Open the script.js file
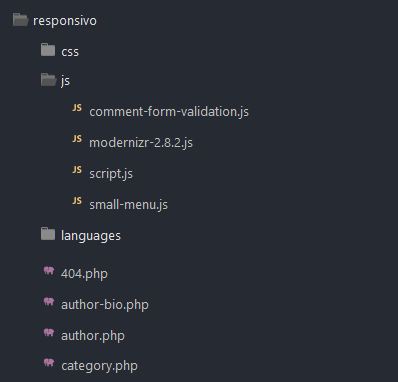The image size is (398, 382). [x=111, y=174]
